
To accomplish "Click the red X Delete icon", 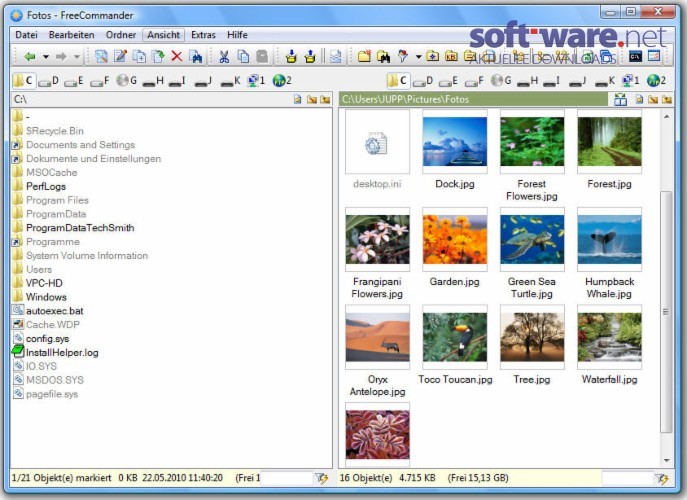I will click(177, 56).
